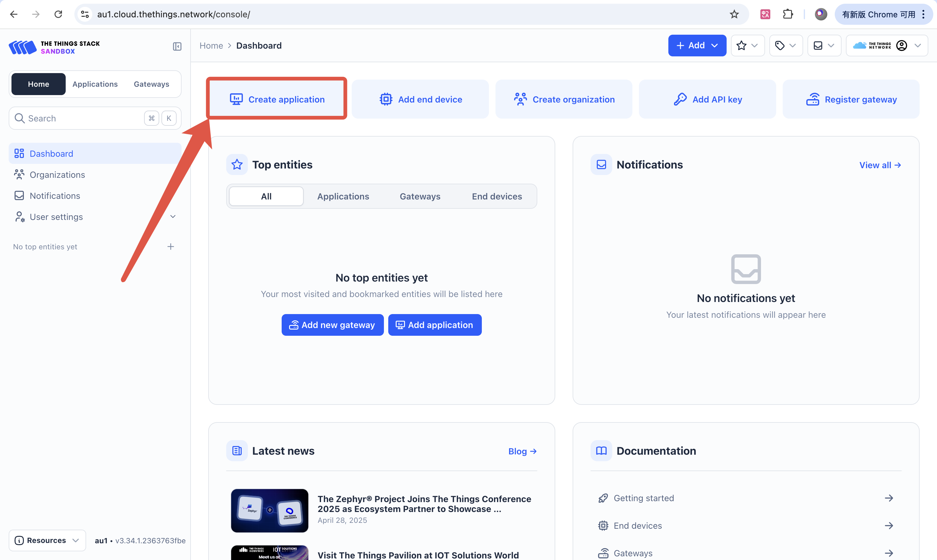Bookmark this page with the star icon

[734, 14]
